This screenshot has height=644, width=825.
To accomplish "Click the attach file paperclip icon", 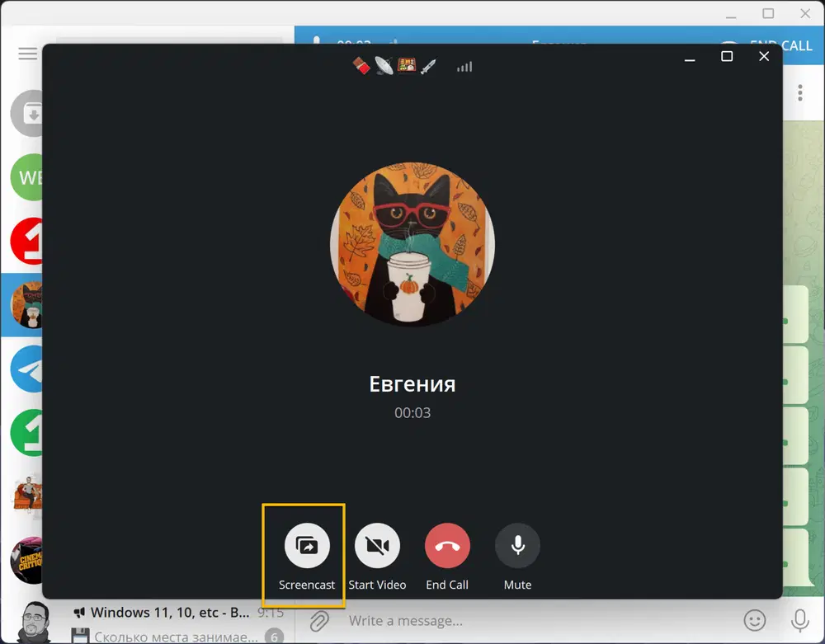I will (x=318, y=621).
